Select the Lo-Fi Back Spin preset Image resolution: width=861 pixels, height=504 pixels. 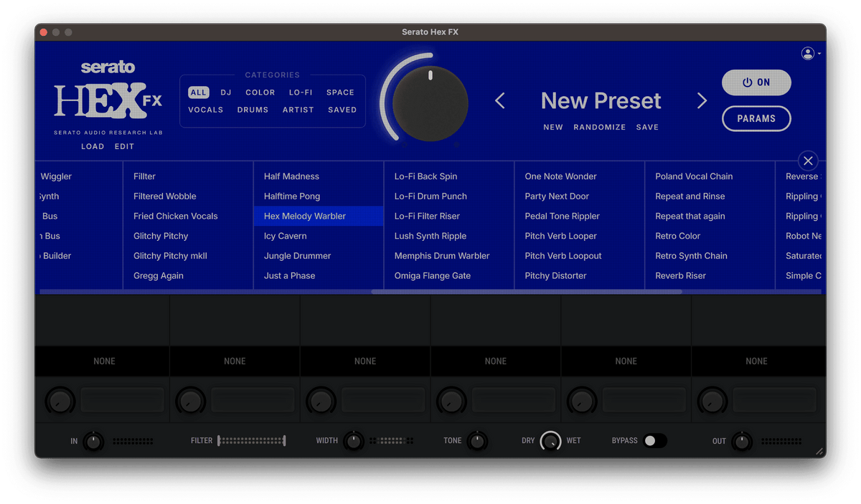pos(425,176)
